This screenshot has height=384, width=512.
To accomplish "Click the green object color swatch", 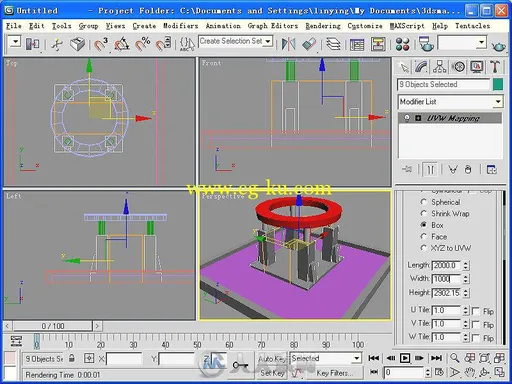I will [x=498, y=84].
